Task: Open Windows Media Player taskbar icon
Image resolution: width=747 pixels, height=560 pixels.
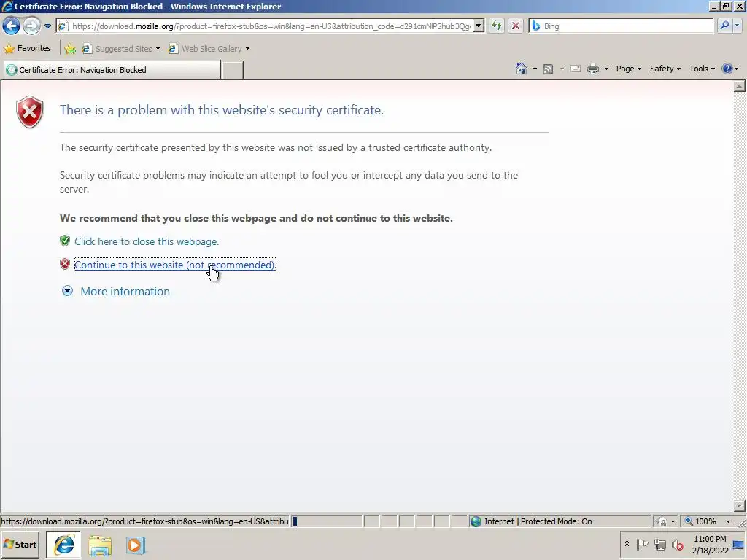Action: click(135, 545)
